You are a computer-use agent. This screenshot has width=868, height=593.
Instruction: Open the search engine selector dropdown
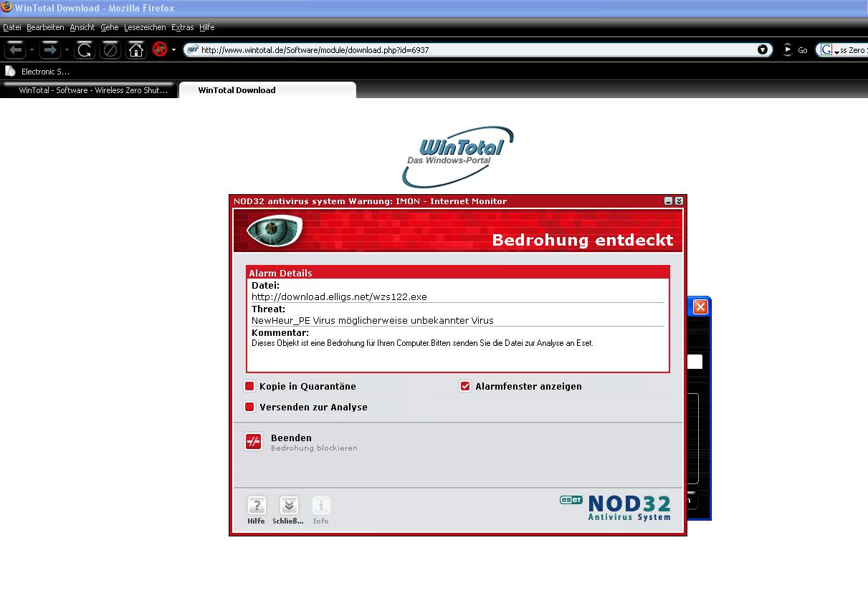coord(836,52)
